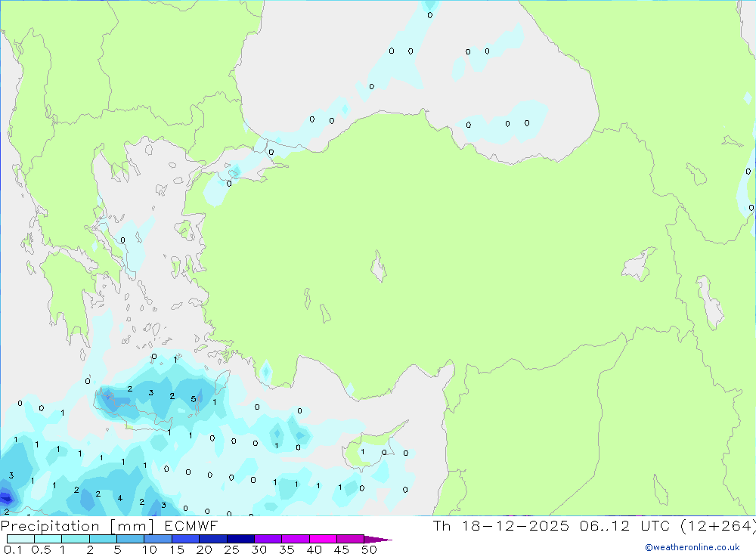Screen dimensions: 756x554
Task: Click legend label "45"
Action: pos(342,549)
